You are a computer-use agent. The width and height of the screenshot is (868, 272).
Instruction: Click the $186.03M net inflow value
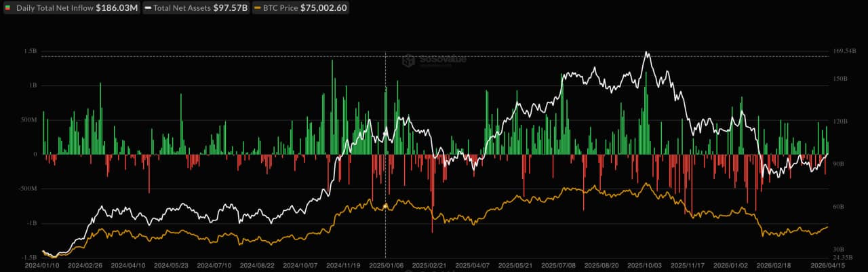pyautogui.click(x=115, y=8)
